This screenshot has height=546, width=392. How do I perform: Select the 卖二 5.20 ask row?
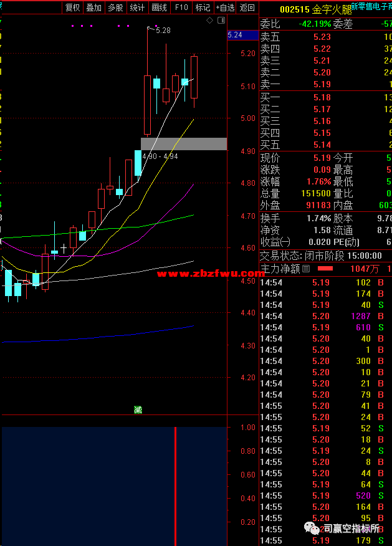[x=326, y=72]
